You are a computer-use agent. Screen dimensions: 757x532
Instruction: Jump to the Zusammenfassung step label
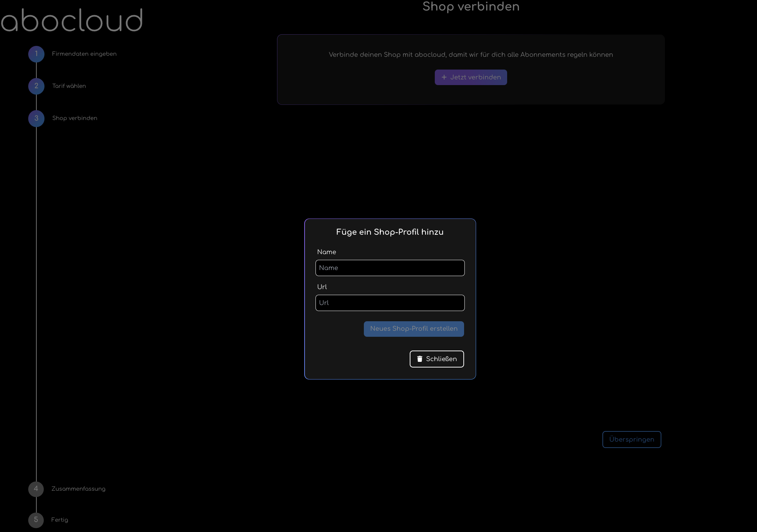coord(78,489)
